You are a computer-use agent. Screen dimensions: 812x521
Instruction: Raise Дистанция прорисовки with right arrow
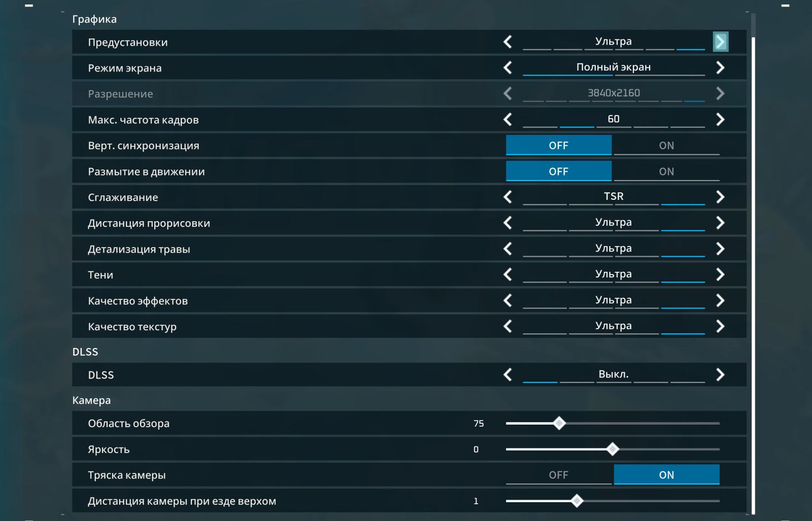pyautogui.click(x=720, y=223)
